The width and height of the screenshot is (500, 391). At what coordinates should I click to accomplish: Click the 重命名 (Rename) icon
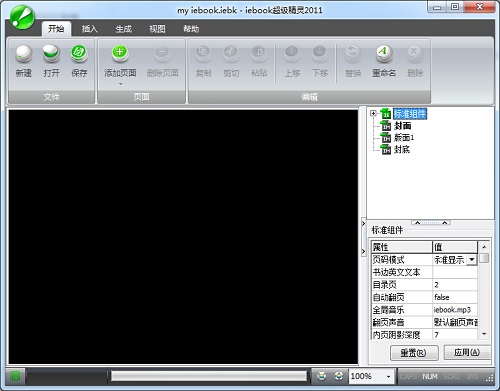384,54
